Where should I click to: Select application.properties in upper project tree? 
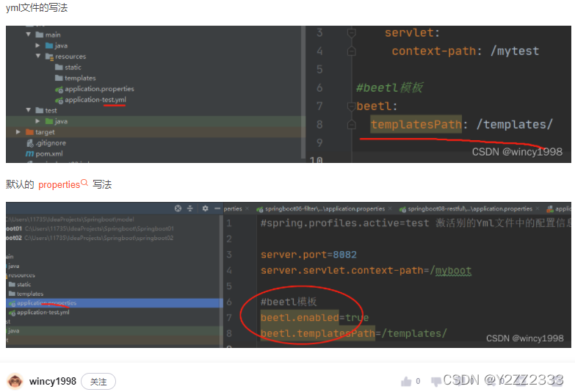point(99,89)
